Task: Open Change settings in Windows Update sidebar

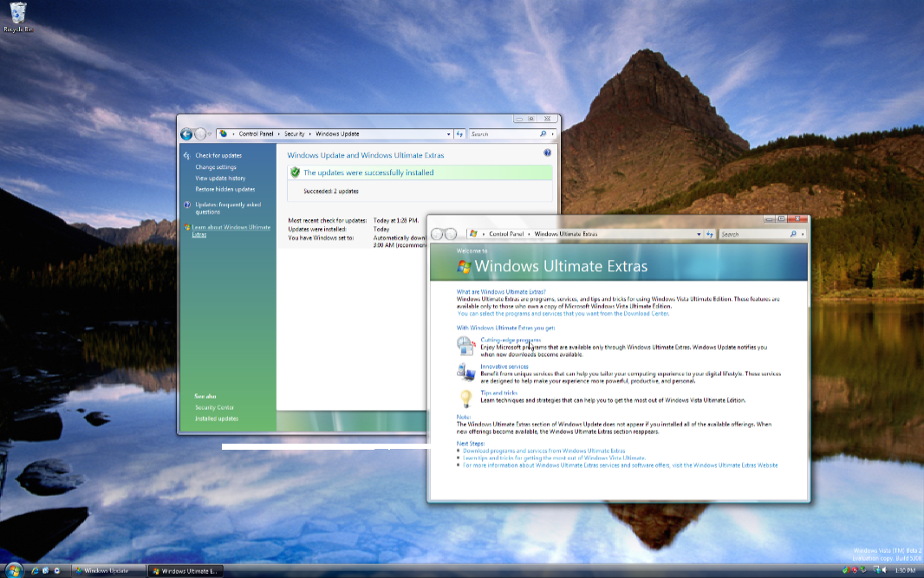Action: pyautogui.click(x=216, y=167)
